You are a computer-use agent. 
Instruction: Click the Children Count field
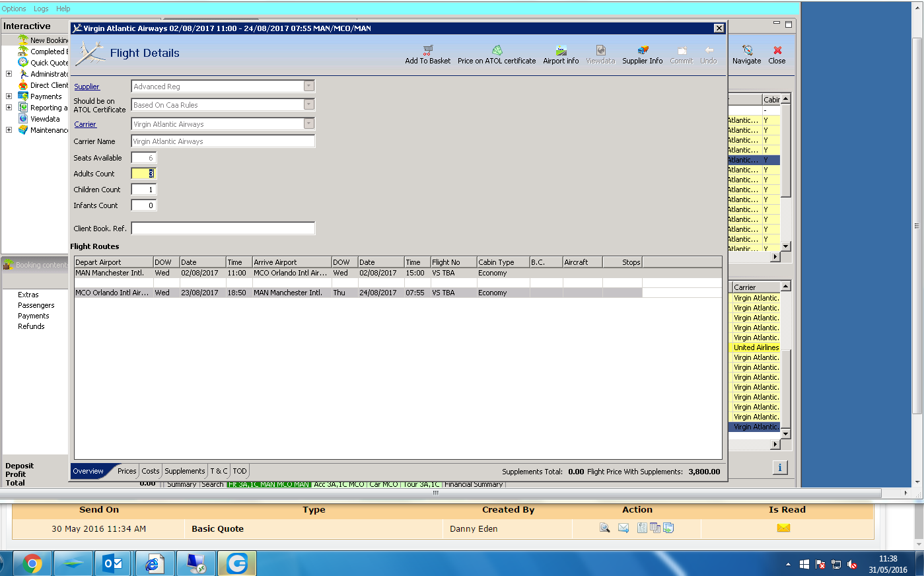143,190
